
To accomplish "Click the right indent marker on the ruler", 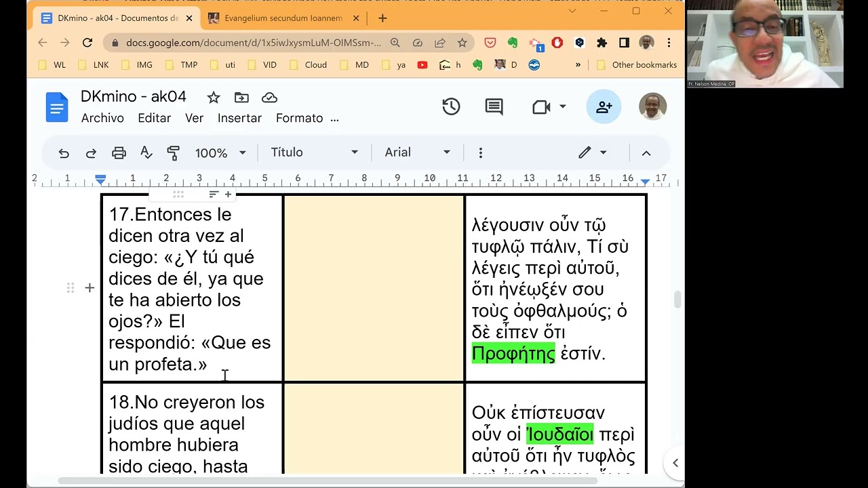I will [x=645, y=181].
